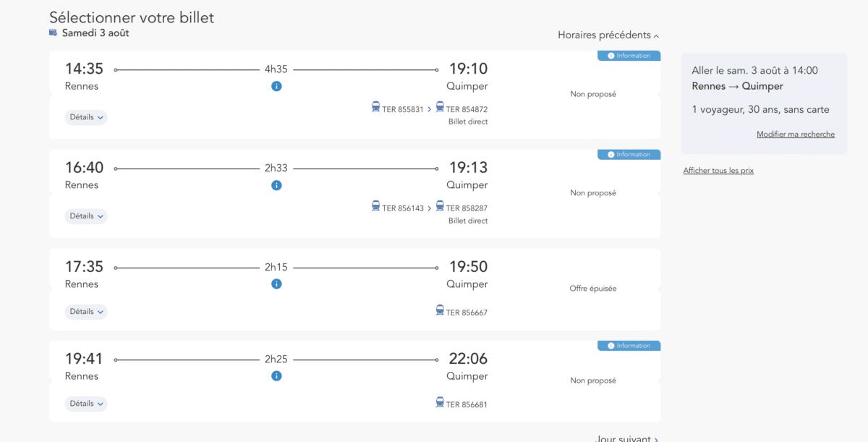
Task: Expand Détails for the 19:41 train
Action: (x=86, y=404)
